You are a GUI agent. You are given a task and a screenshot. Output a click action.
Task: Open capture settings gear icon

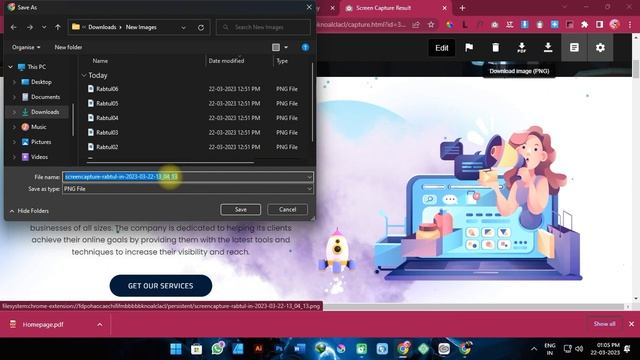tap(600, 48)
